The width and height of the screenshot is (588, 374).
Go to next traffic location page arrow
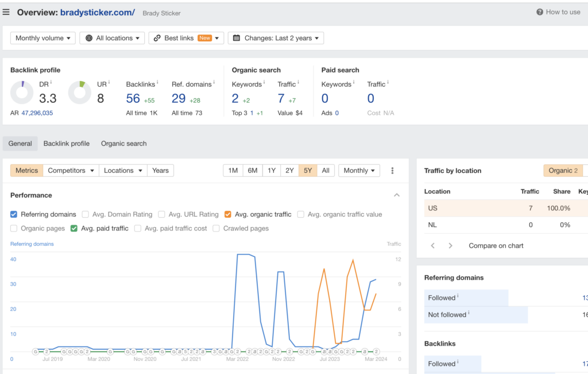(450, 246)
